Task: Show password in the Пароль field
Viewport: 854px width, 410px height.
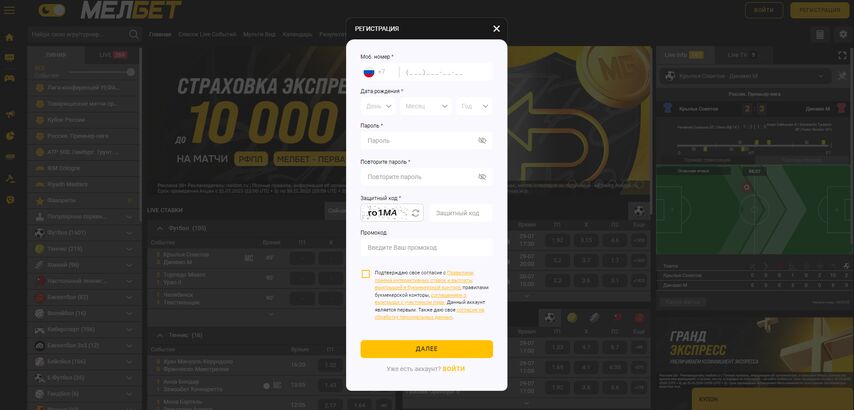Action: pos(482,140)
